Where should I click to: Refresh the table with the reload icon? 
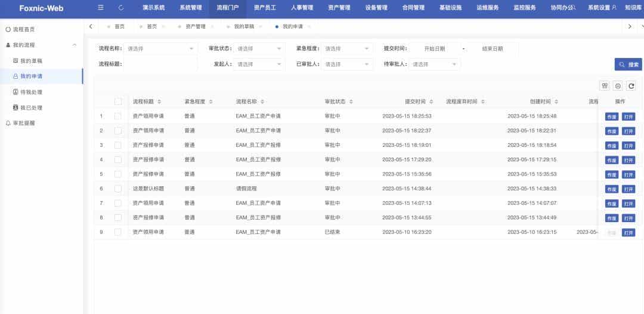point(631,85)
